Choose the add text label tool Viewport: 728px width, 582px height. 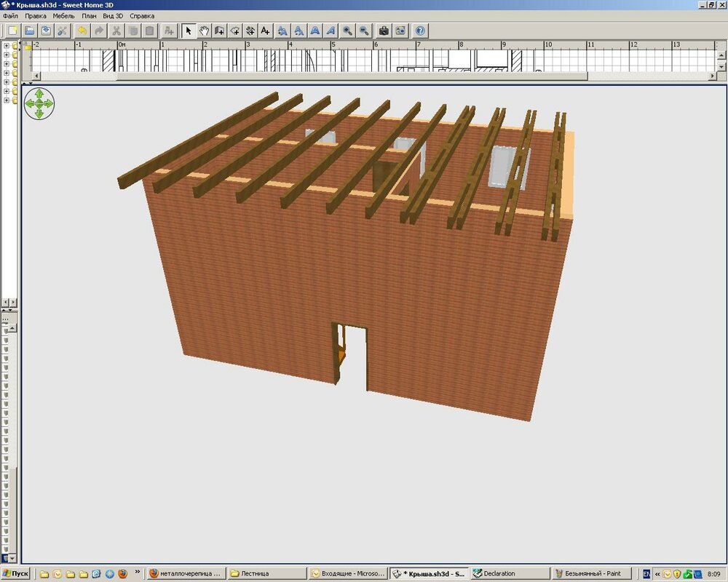[x=265, y=31]
